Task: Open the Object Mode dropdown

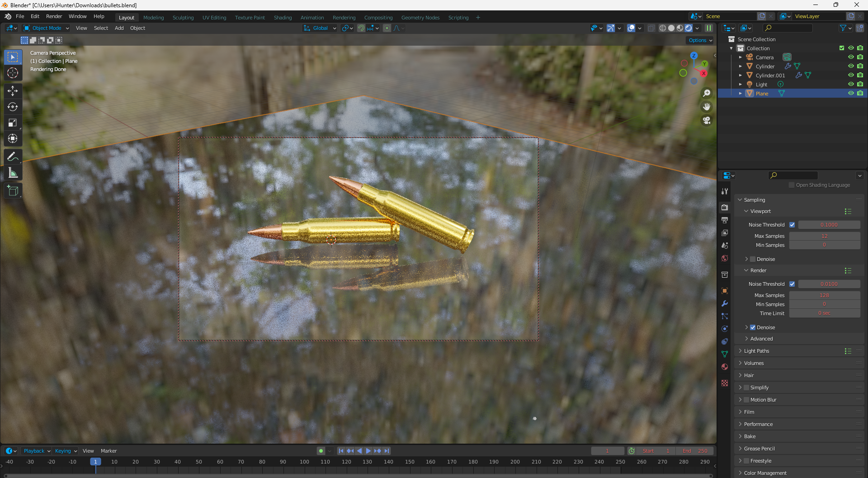Action: coord(46,28)
